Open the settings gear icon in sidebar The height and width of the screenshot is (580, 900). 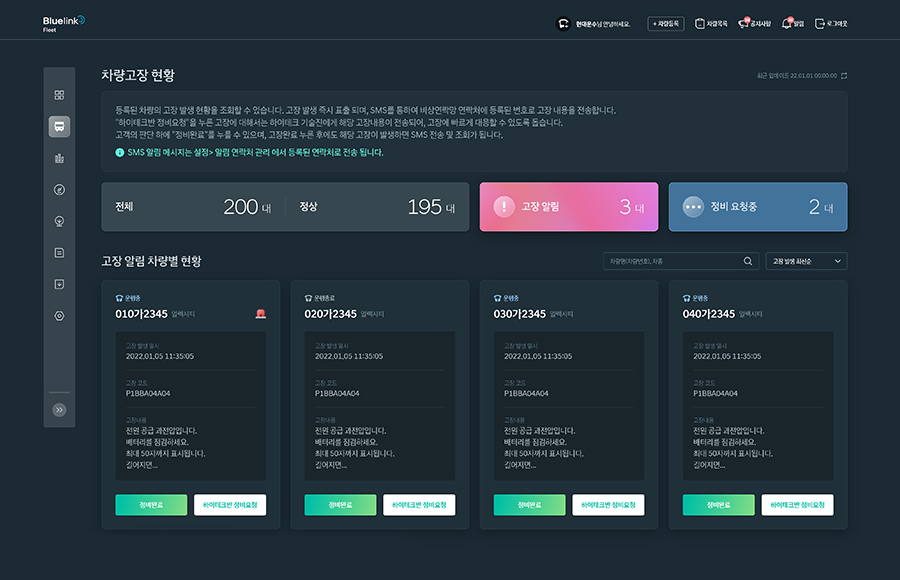(x=59, y=316)
